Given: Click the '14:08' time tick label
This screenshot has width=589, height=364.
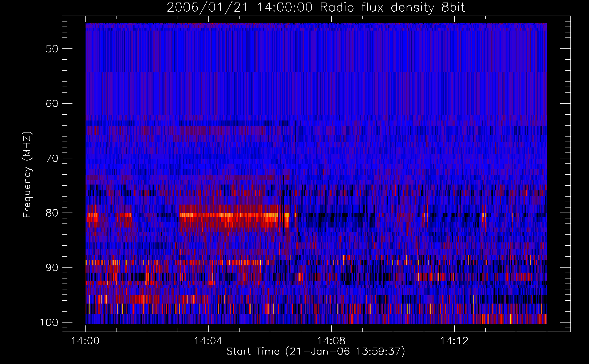Looking at the screenshot, I should (331, 341).
